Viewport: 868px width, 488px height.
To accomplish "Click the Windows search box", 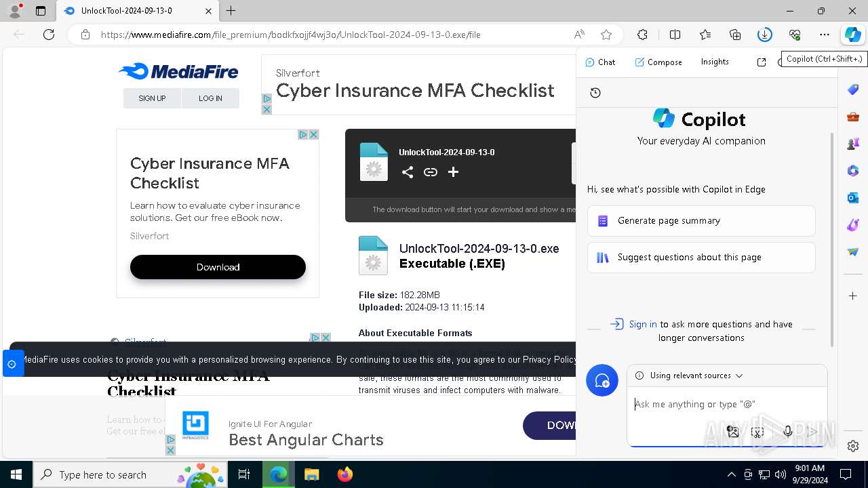I will click(130, 474).
